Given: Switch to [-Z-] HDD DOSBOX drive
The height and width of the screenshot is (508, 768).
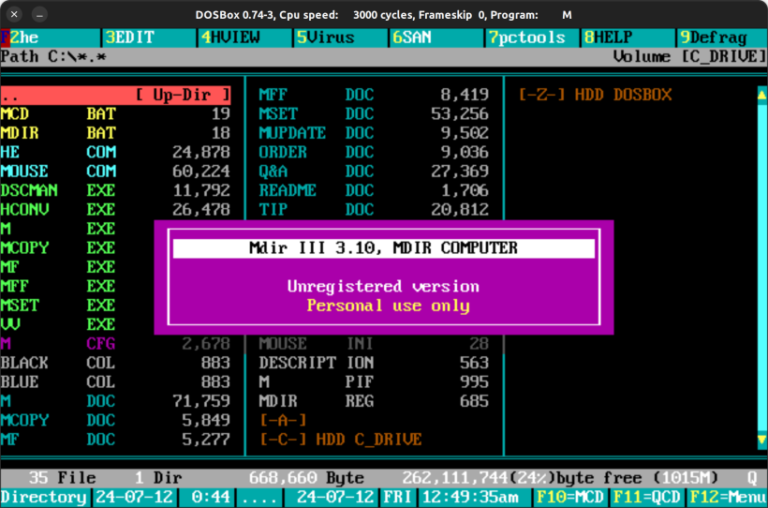Looking at the screenshot, I should pyautogui.click(x=595, y=95).
